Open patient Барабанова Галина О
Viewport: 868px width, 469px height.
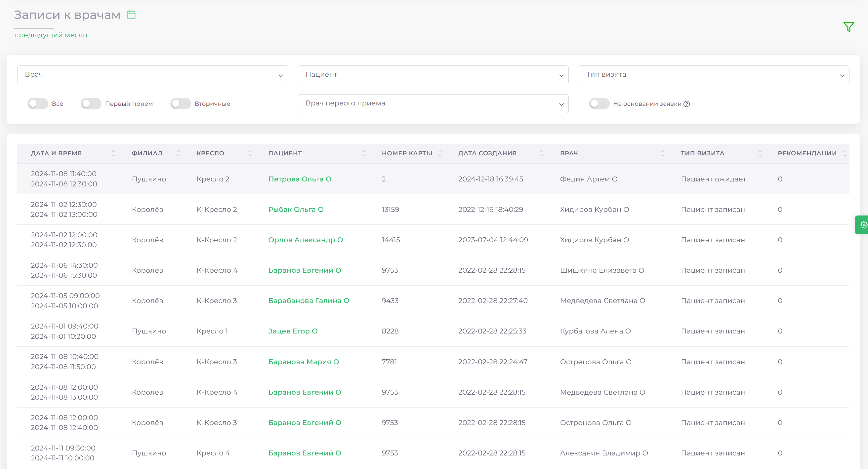309,301
